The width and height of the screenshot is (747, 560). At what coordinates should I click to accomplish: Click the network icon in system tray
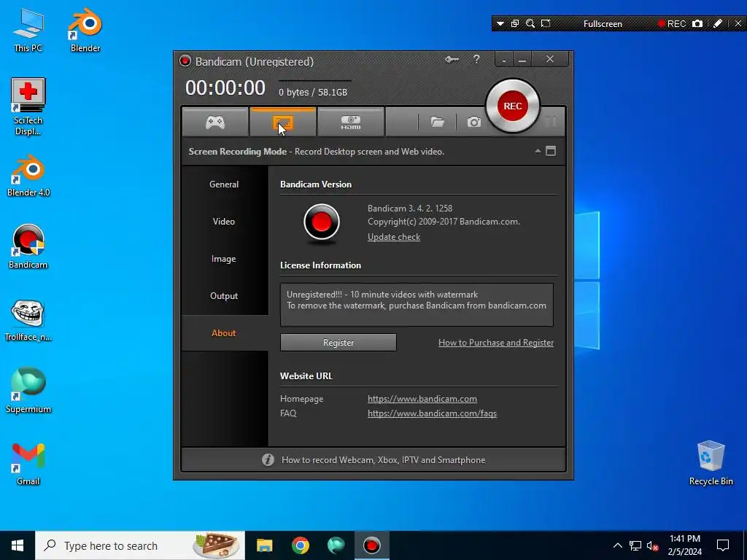coord(635,545)
